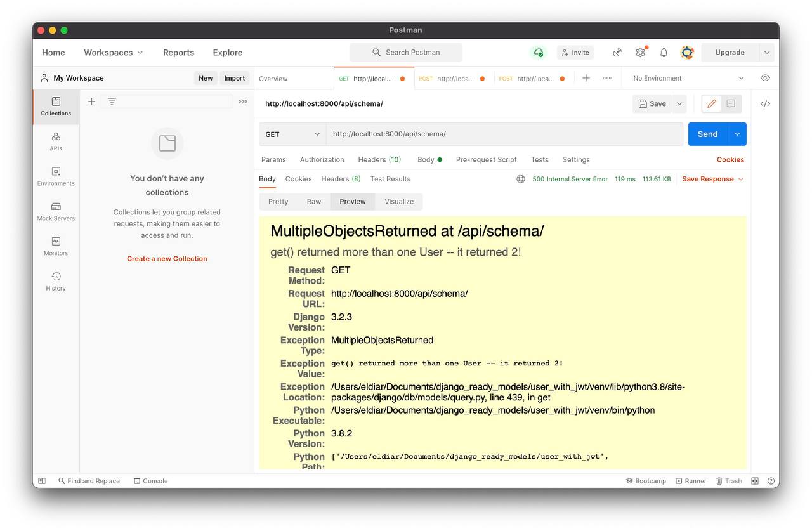
Task: Toggle the sidebar icon in status bar
Action: tap(42, 481)
